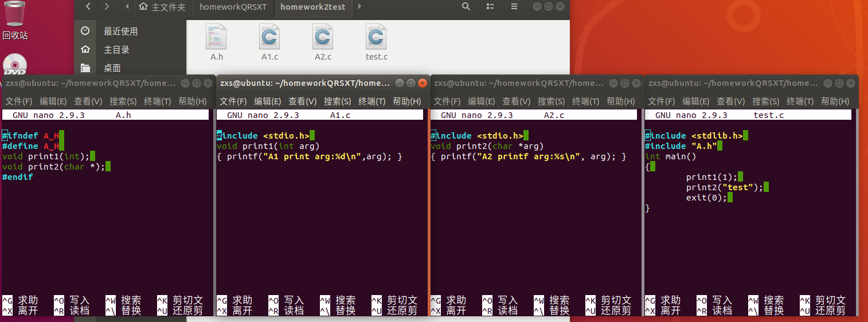
Task: Click the "#ifndef A_H" line in A.h
Action: (x=31, y=136)
